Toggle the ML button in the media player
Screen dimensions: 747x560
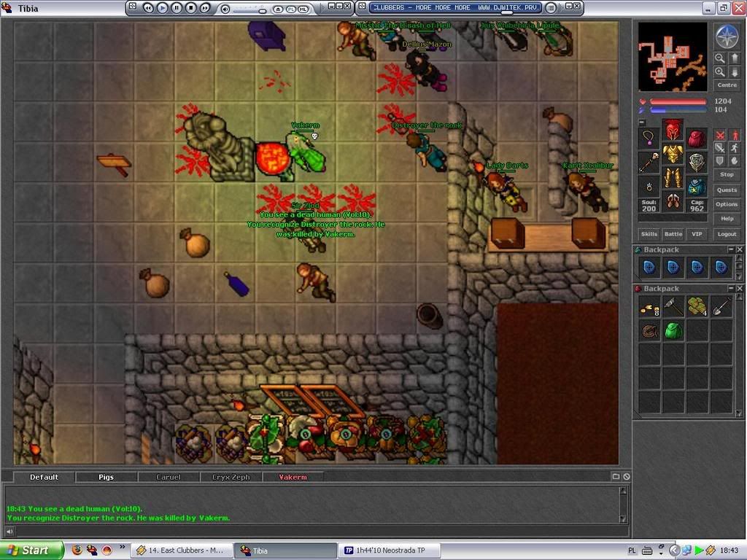tap(303, 9)
